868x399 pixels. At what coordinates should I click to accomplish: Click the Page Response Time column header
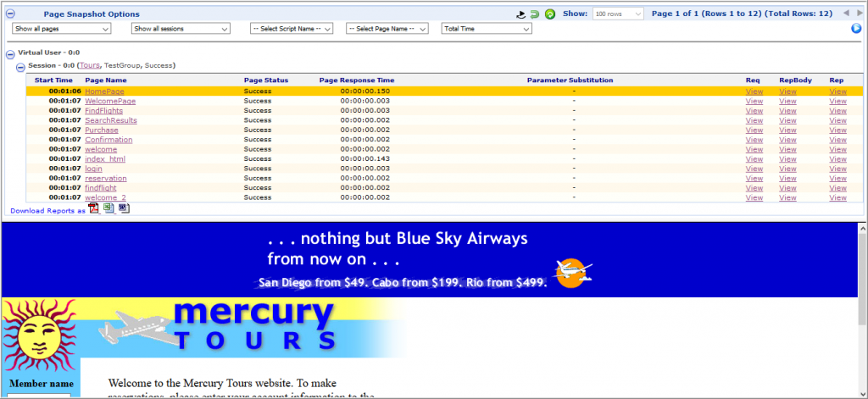(x=357, y=80)
